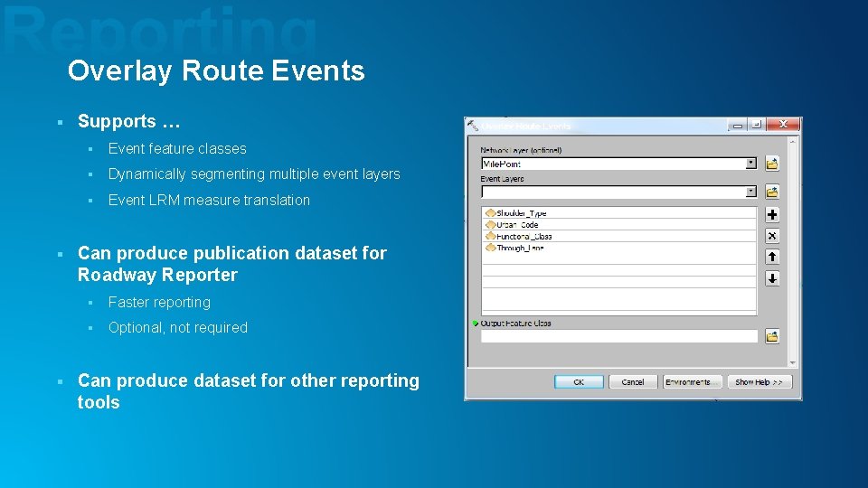Select the Through_Lane layer row
Screen dimensions: 868x488
pos(618,248)
